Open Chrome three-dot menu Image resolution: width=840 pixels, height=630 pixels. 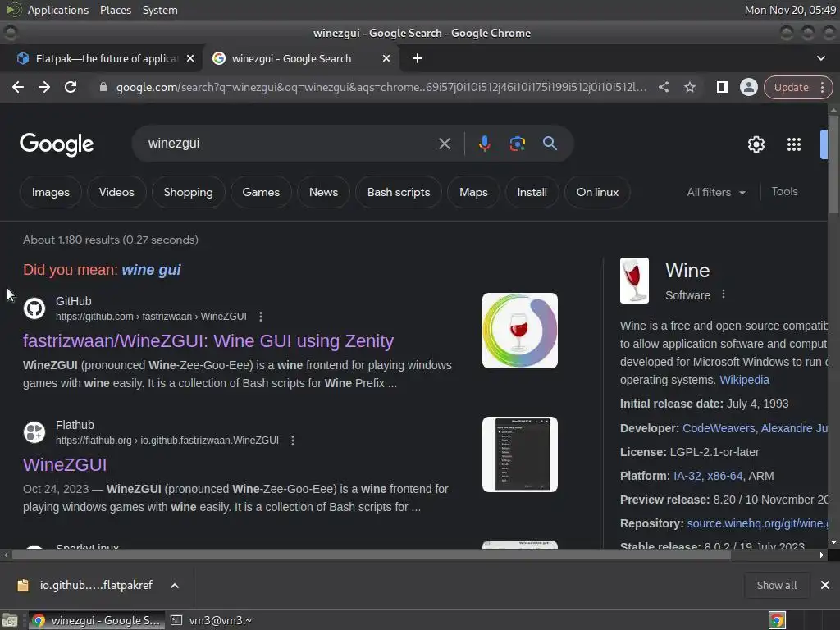point(822,87)
